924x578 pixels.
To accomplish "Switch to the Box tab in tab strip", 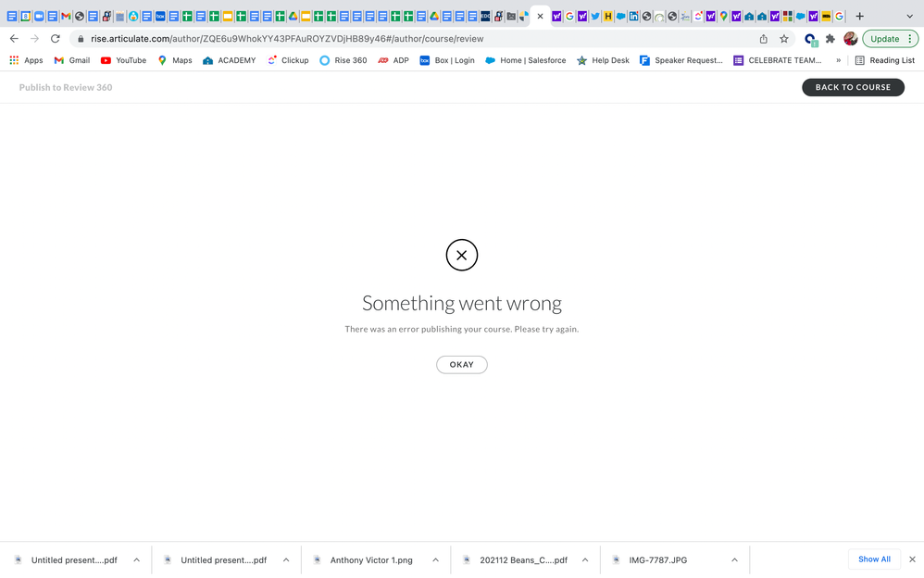I will (x=160, y=17).
